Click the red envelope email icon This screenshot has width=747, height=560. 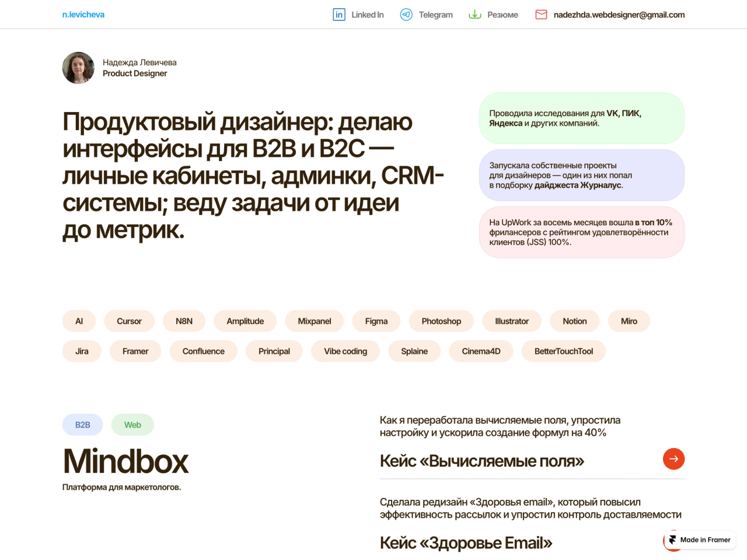[542, 15]
